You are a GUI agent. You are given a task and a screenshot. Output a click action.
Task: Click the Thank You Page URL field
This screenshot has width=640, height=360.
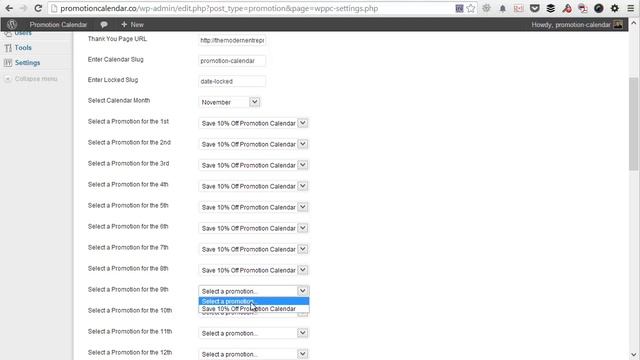click(232, 40)
